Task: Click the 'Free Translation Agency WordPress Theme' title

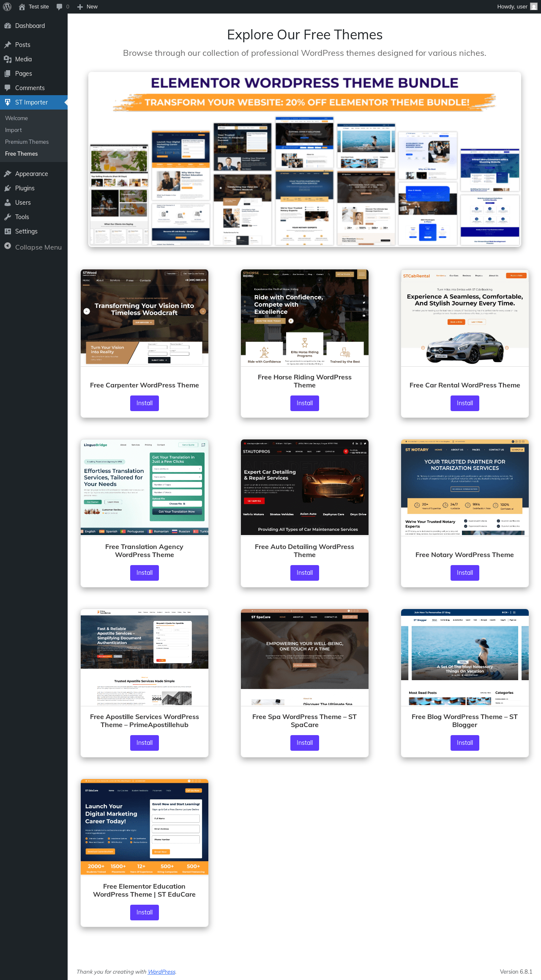Action: tap(145, 551)
